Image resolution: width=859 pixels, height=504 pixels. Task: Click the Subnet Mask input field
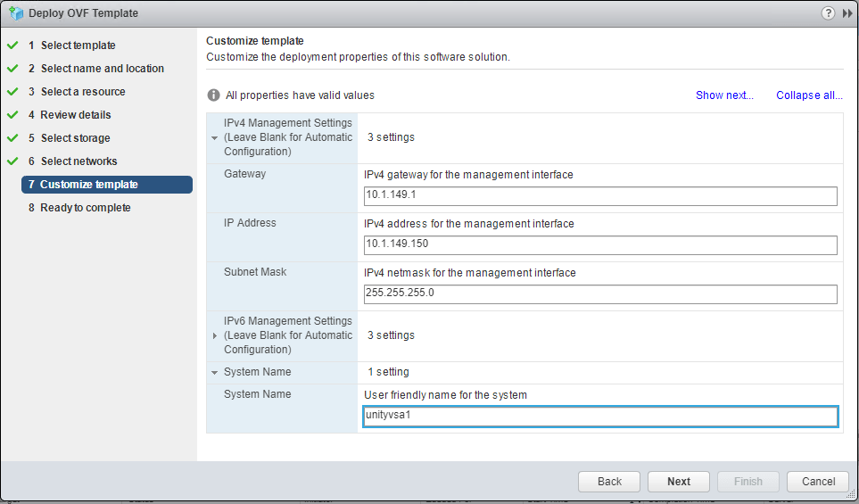(600, 294)
